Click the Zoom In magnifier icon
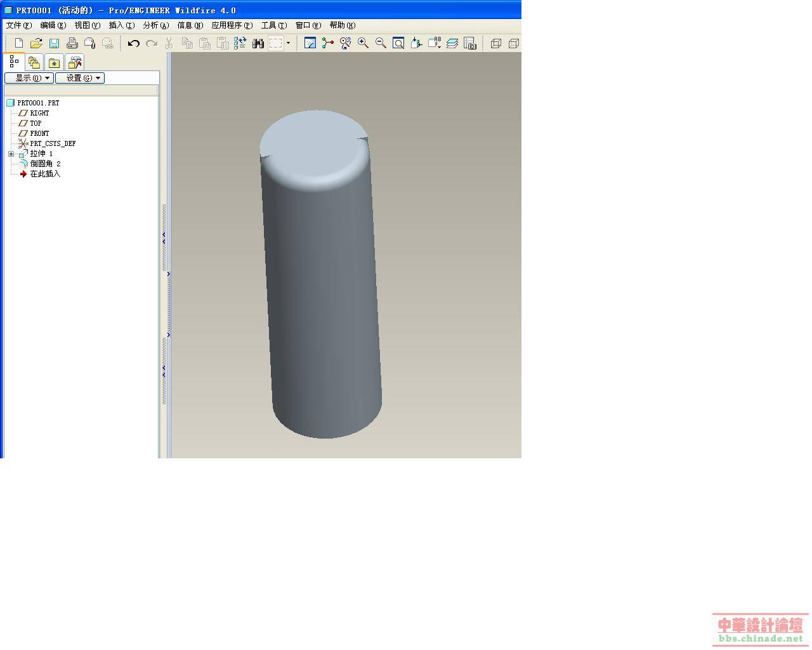The height and width of the screenshot is (650, 812). click(x=363, y=43)
